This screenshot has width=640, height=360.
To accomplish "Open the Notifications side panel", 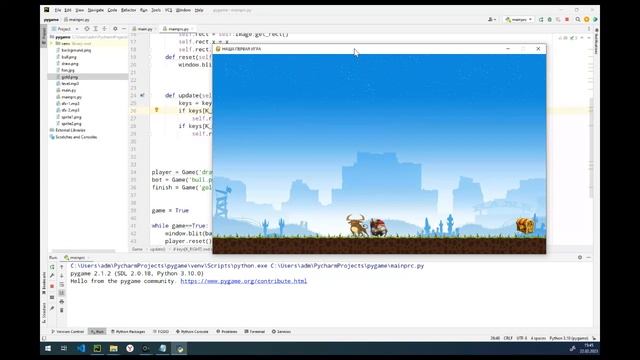I will (x=596, y=42).
